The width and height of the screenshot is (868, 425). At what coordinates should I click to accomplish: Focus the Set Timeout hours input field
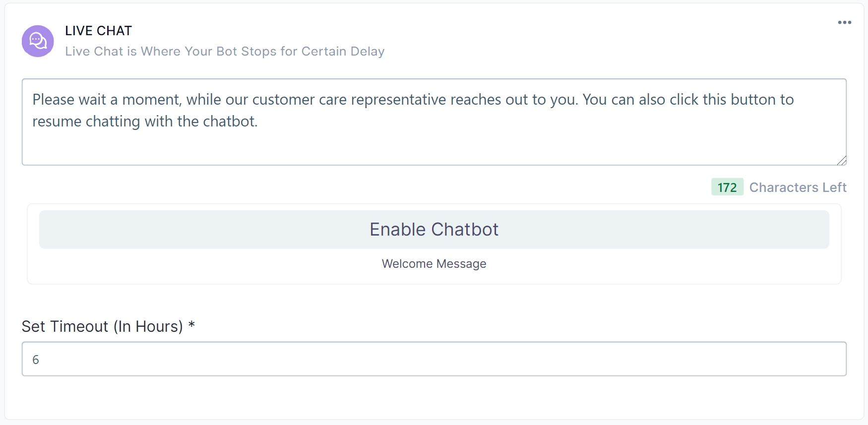(434, 359)
